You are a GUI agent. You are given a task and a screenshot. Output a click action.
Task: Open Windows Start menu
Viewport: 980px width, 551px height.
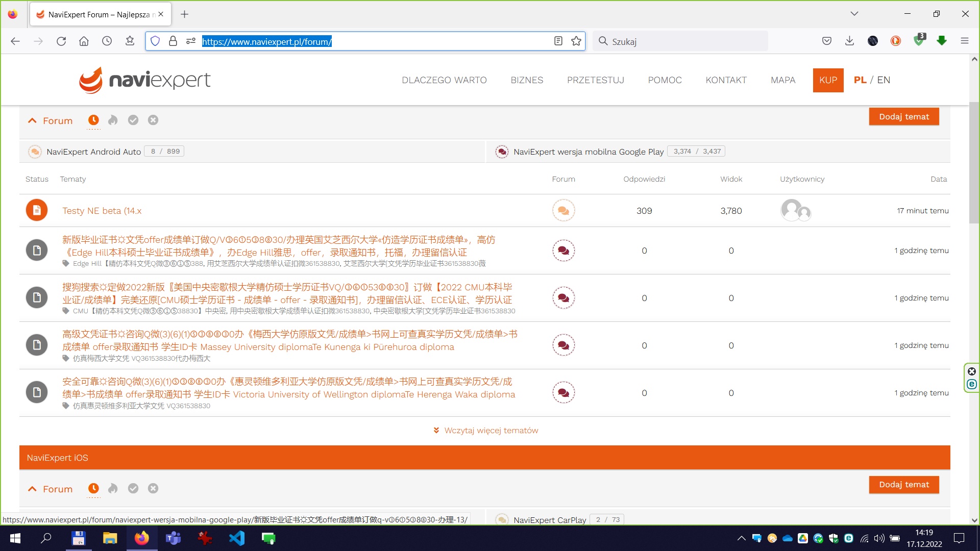pyautogui.click(x=15, y=538)
